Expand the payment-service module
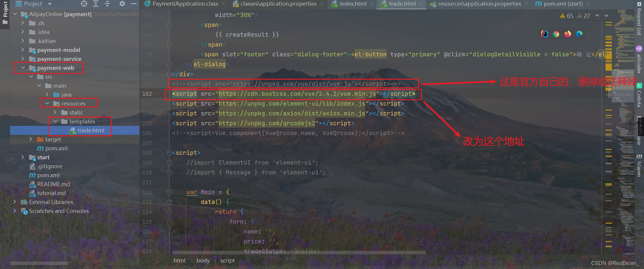Image resolution: width=644 pixels, height=269 pixels. (23, 59)
